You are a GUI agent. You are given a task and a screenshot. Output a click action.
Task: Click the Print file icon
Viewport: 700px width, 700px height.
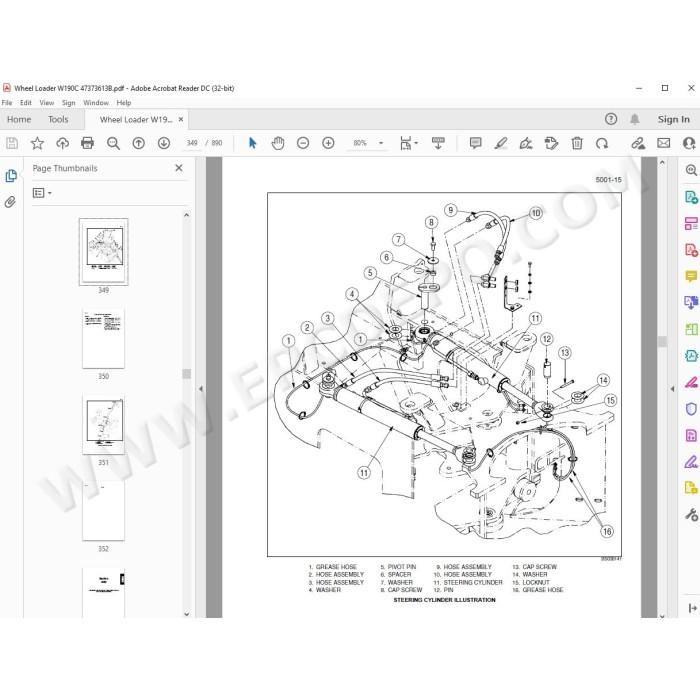point(88,143)
